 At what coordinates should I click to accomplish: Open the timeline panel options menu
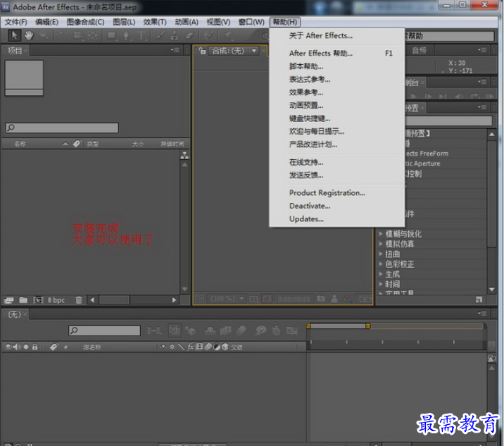482,314
